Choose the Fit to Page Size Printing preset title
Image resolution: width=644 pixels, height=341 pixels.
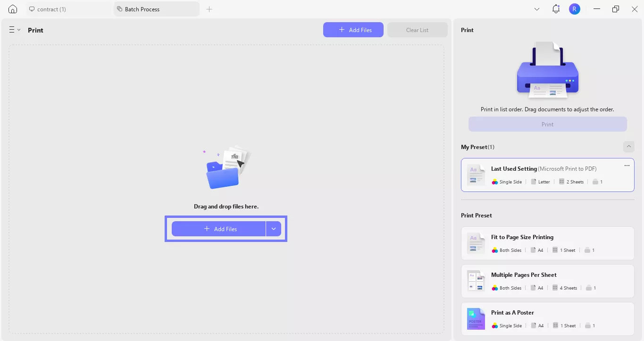point(522,237)
